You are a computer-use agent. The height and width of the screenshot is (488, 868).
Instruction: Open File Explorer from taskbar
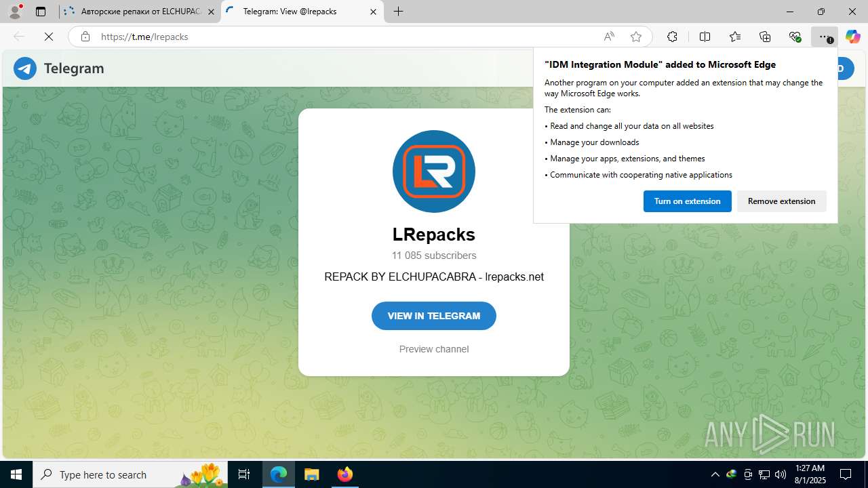pyautogui.click(x=311, y=474)
